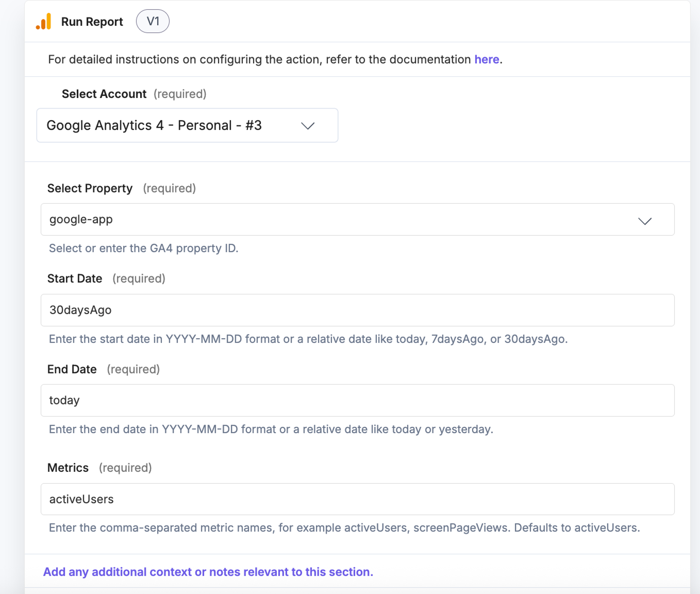The height and width of the screenshot is (594, 700).
Task: Focus the Start Date field containing 30daysAgo
Action: click(357, 310)
